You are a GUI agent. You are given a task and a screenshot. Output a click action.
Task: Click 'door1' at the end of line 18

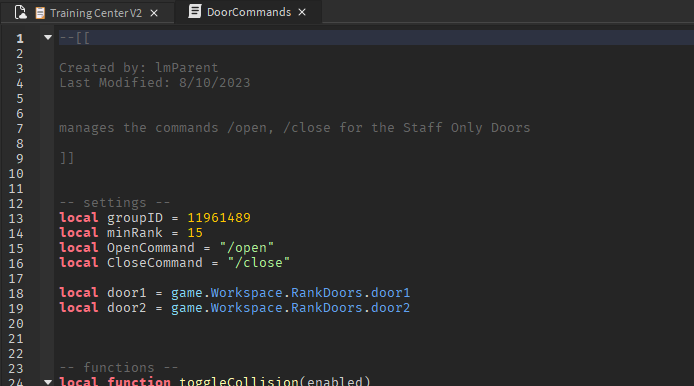(390, 293)
